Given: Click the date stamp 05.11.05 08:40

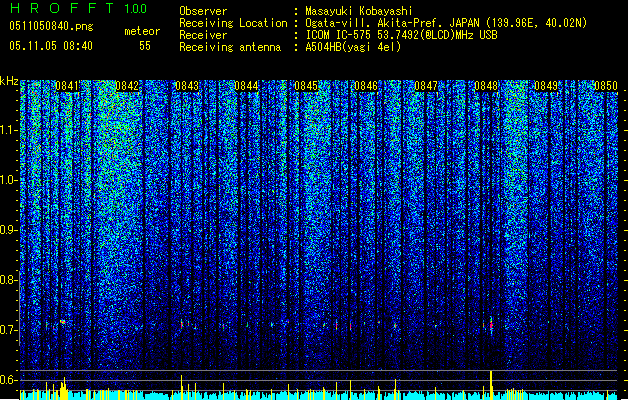Looking at the screenshot, I should click(x=51, y=46).
